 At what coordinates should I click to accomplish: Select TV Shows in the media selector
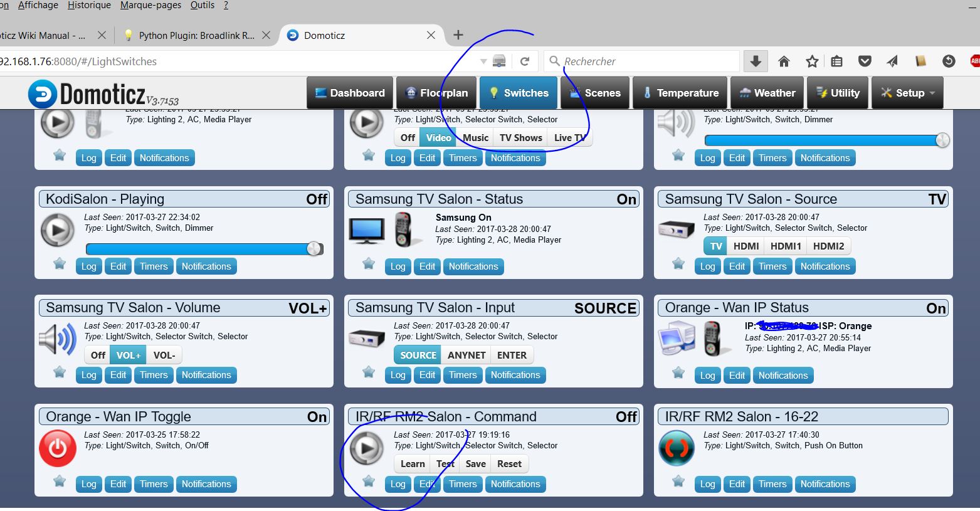pos(520,137)
